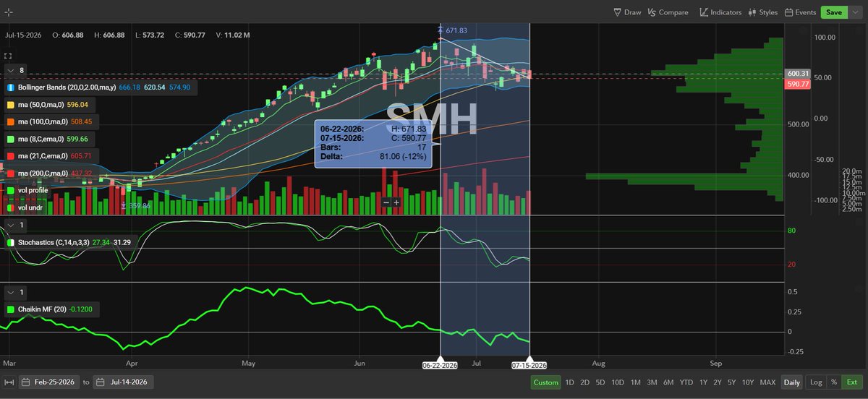Select the YTD time range
868x399 pixels.
pyautogui.click(x=686, y=382)
